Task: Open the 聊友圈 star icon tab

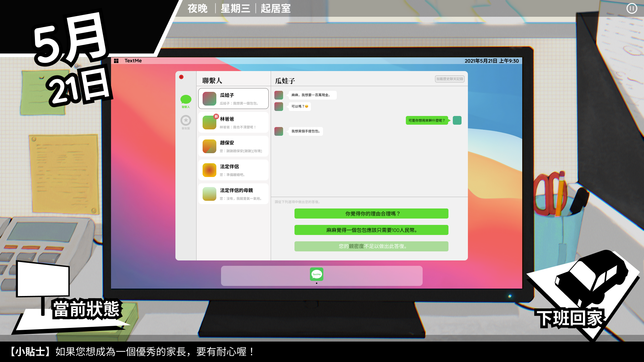Action: pos(186,121)
